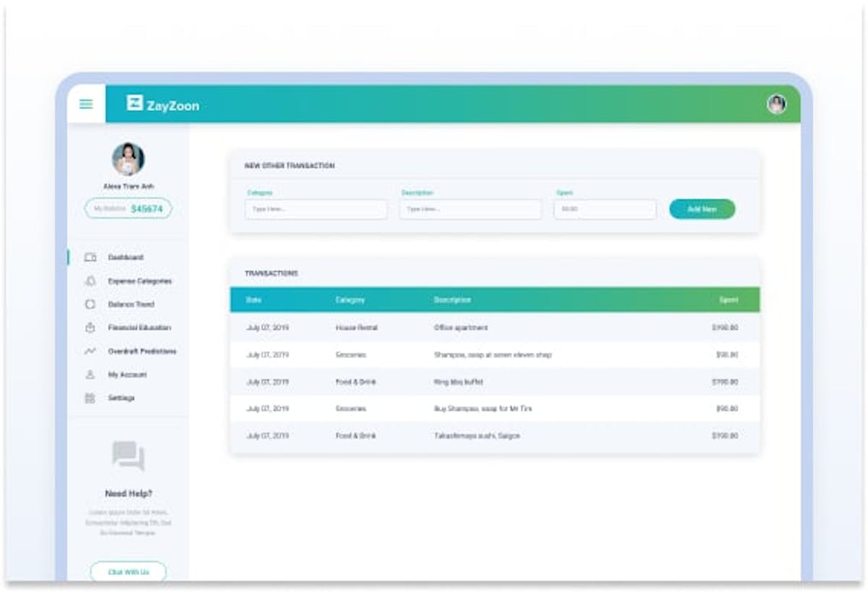Select the King bbq buffet description cell
868x593 pixels.
(x=459, y=382)
